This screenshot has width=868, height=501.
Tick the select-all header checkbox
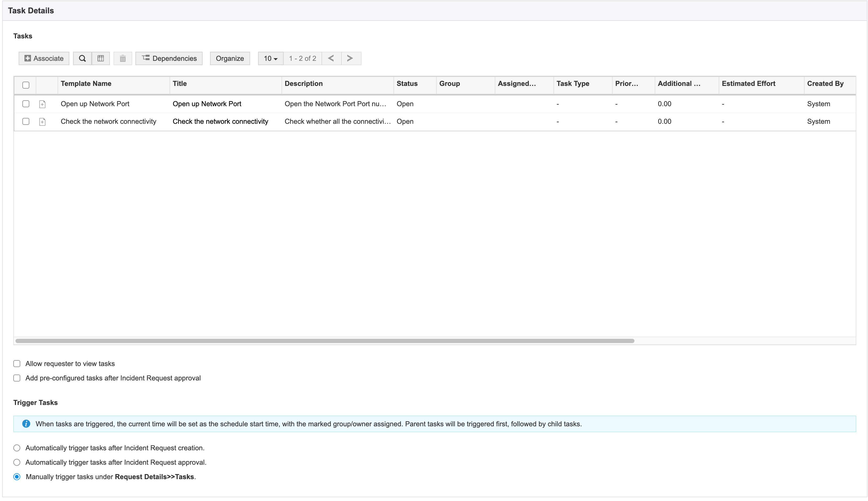click(26, 85)
